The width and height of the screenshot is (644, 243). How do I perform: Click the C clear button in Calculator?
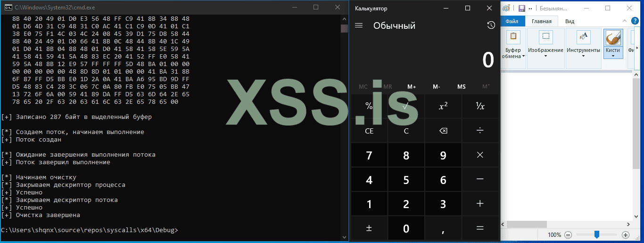(x=406, y=131)
